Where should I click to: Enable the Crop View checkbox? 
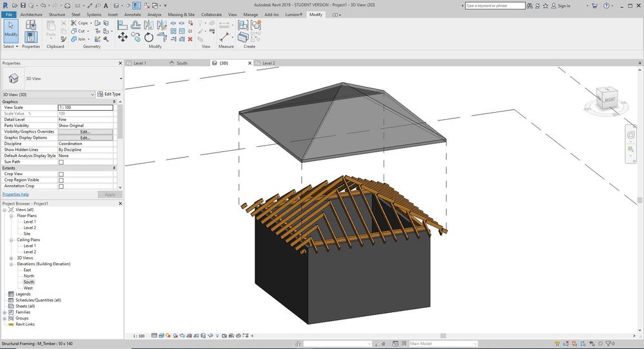coord(61,174)
